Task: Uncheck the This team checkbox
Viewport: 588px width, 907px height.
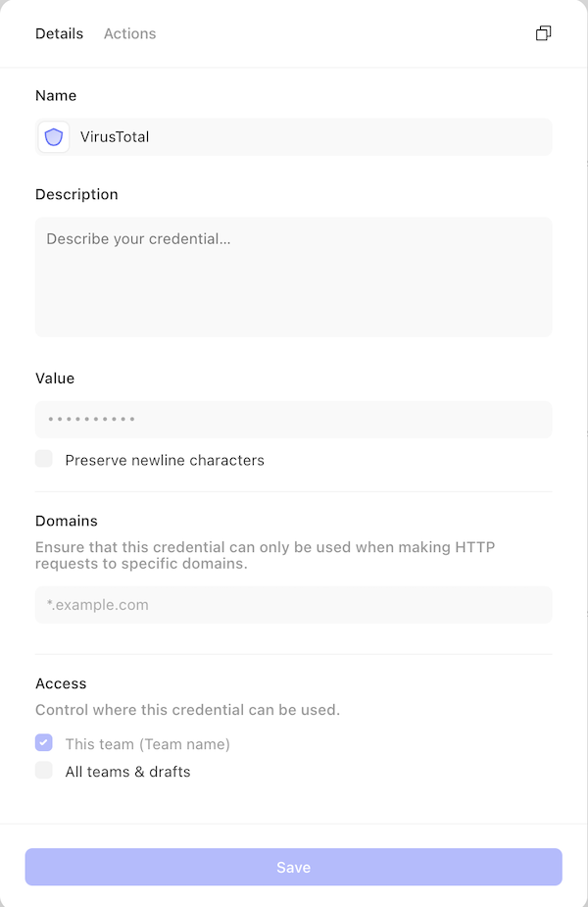Action: 44,742
